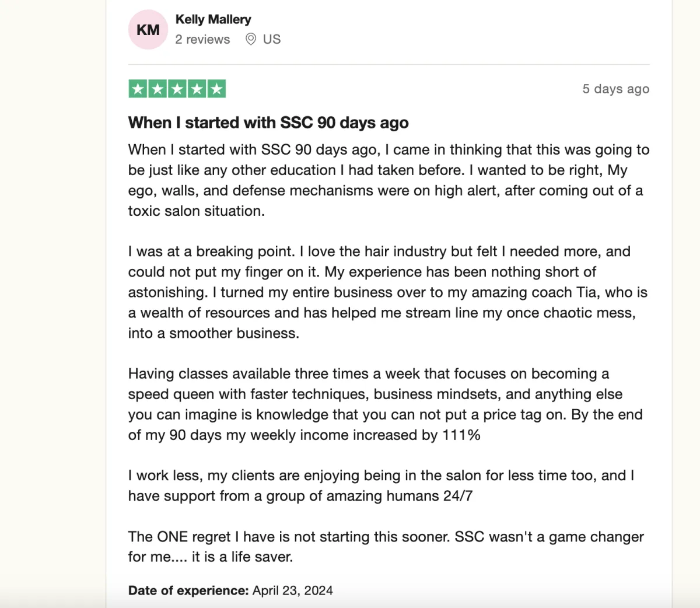Click the '2 reviews' count text
The width and height of the screenshot is (700, 608).
pos(202,39)
